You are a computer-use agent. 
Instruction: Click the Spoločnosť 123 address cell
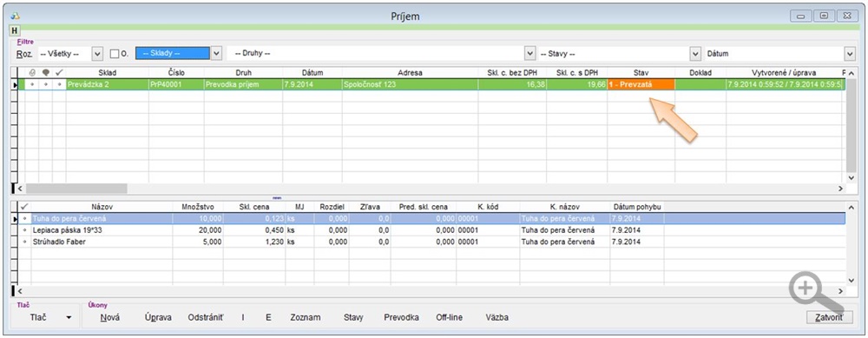click(411, 84)
